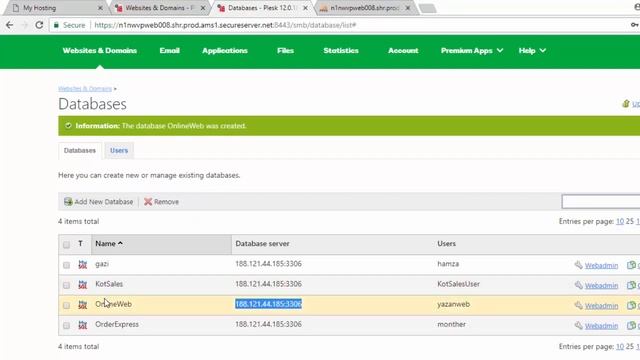Click the OrderExpress database name
This screenshot has width=640, height=360.
(x=117, y=324)
